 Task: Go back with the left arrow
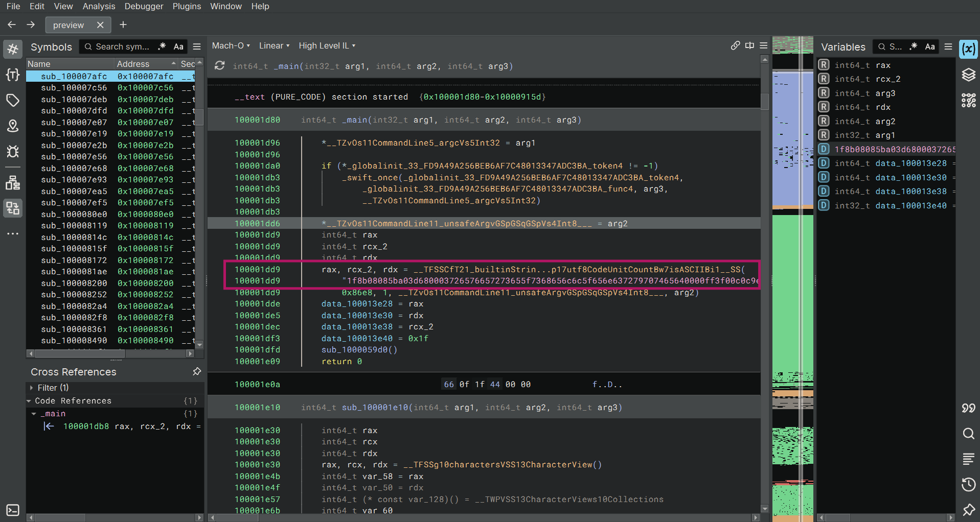click(x=12, y=25)
